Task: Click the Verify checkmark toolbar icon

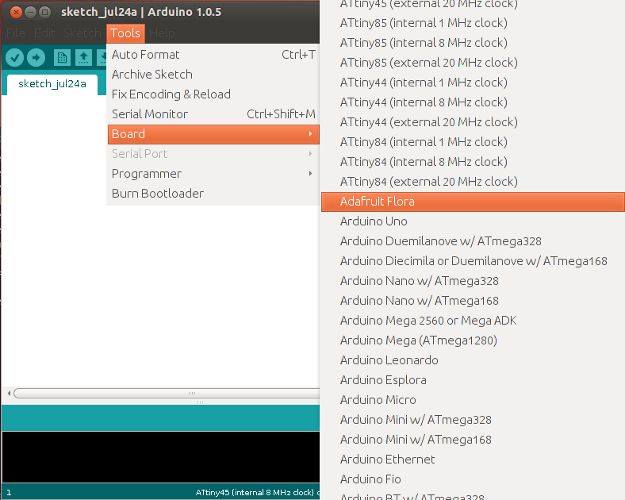Action: coord(15,58)
